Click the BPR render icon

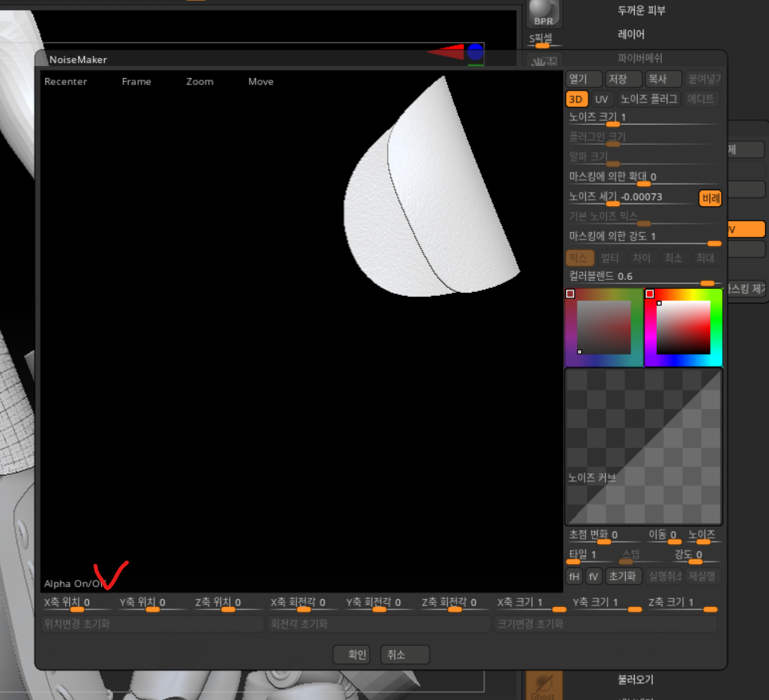tap(544, 14)
